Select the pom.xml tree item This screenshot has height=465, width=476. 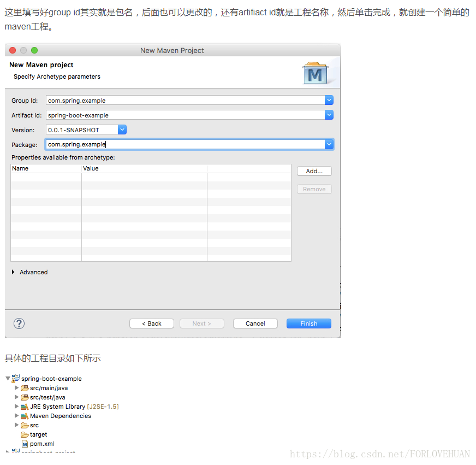pos(42,444)
